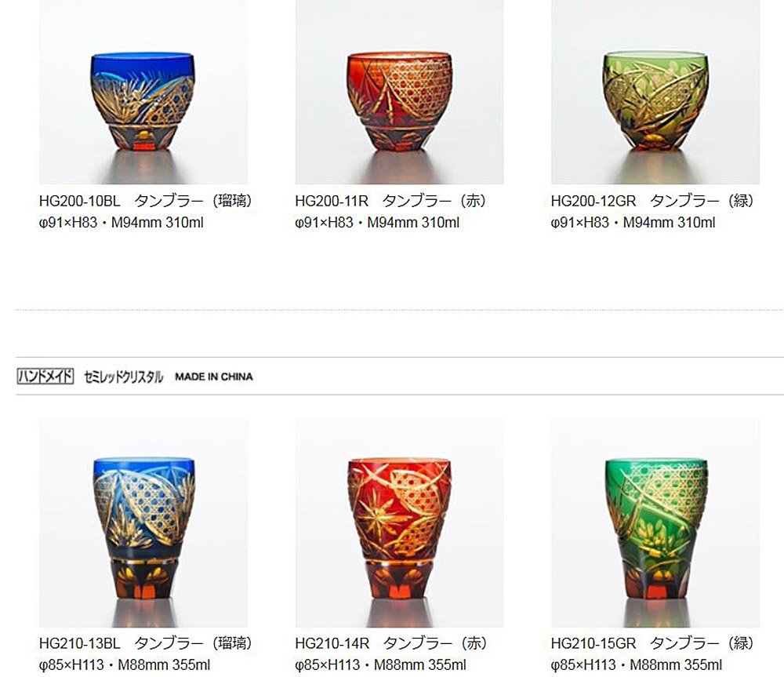Click the ハンドメイド boxed badge

(45, 377)
